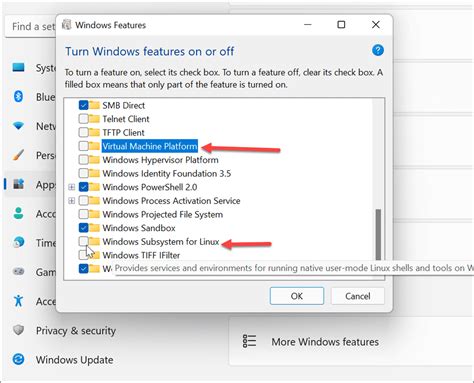The width and height of the screenshot is (474, 383).
Task: Click the Find a setting search box
Action: tap(31, 26)
